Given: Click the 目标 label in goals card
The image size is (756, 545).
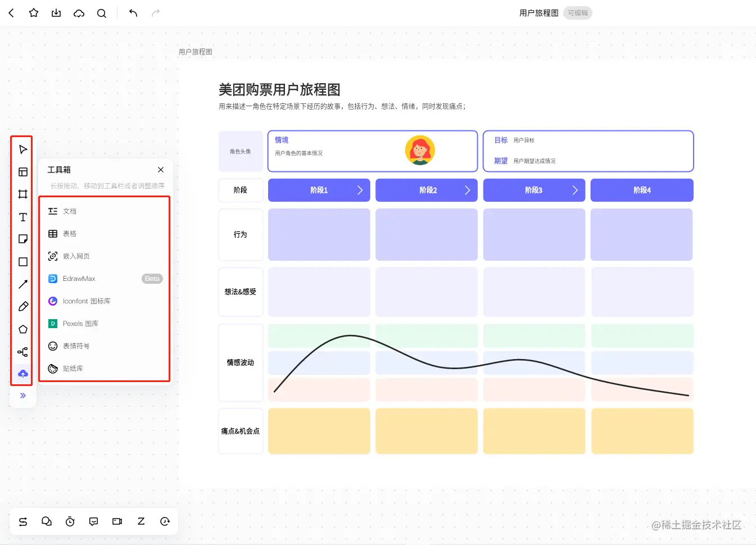Looking at the screenshot, I should click(x=501, y=140).
